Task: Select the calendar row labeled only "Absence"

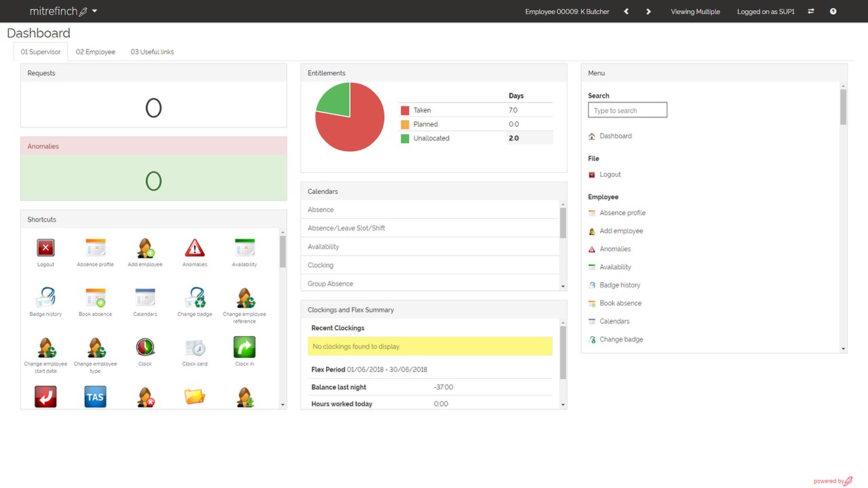Action: tap(430, 209)
